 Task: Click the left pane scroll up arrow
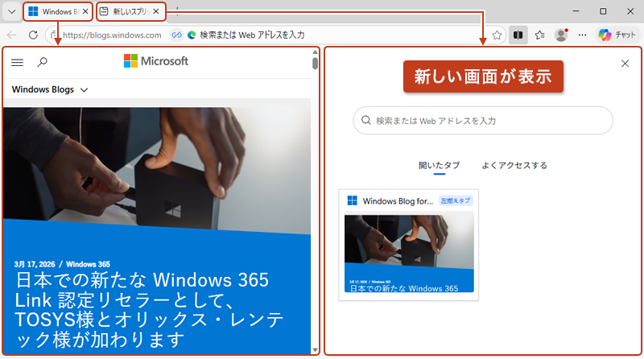(315, 52)
